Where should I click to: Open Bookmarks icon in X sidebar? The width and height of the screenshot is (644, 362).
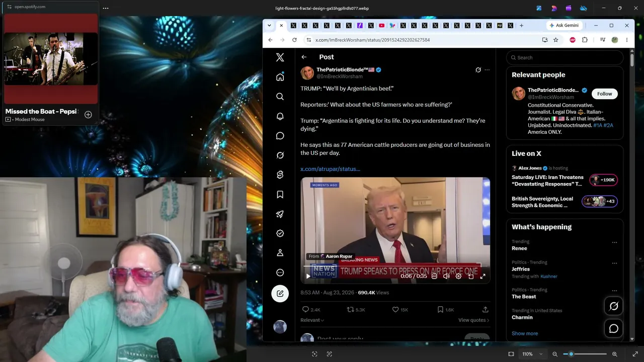pyautogui.click(x=280, y=195)
